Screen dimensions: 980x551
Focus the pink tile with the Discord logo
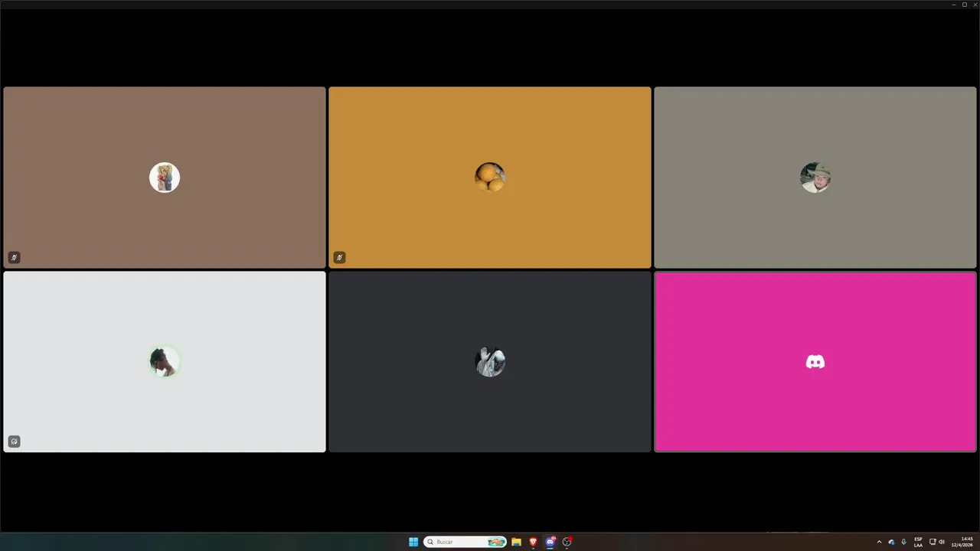tap(815, 362)
